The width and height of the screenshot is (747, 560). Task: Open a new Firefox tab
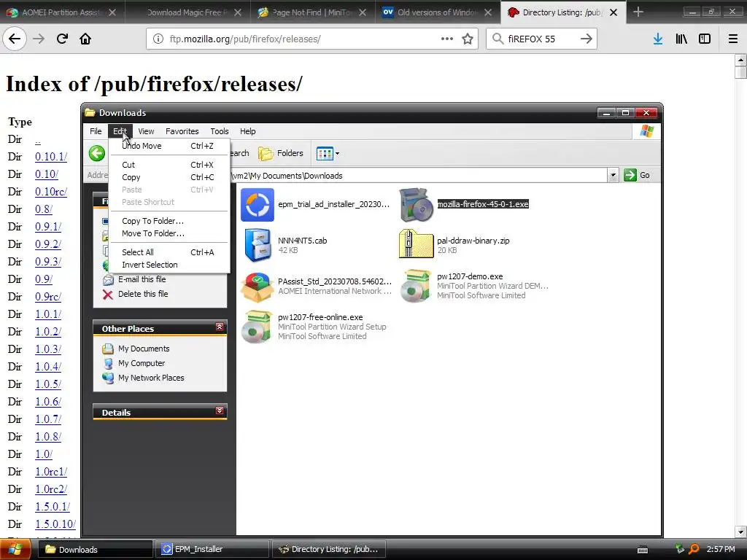pos(638,12)
